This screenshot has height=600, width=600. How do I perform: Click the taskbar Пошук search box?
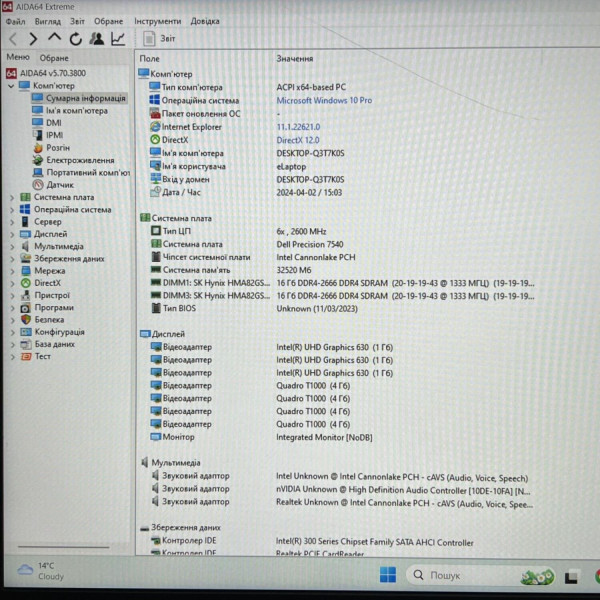pos(480,575)
